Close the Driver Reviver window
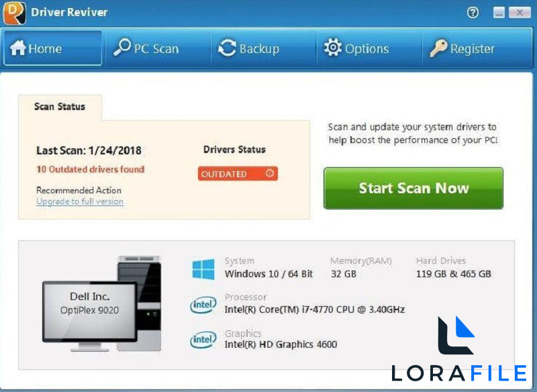Viewport: 537px width, 392px height. 520,13
